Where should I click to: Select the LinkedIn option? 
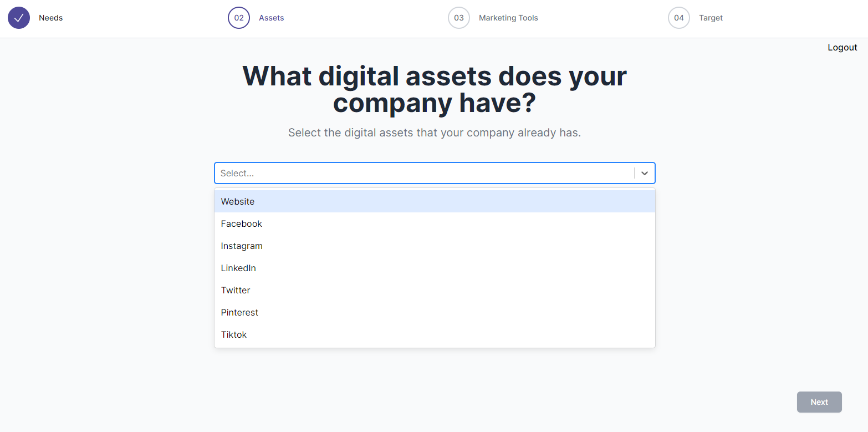(238, 268)
